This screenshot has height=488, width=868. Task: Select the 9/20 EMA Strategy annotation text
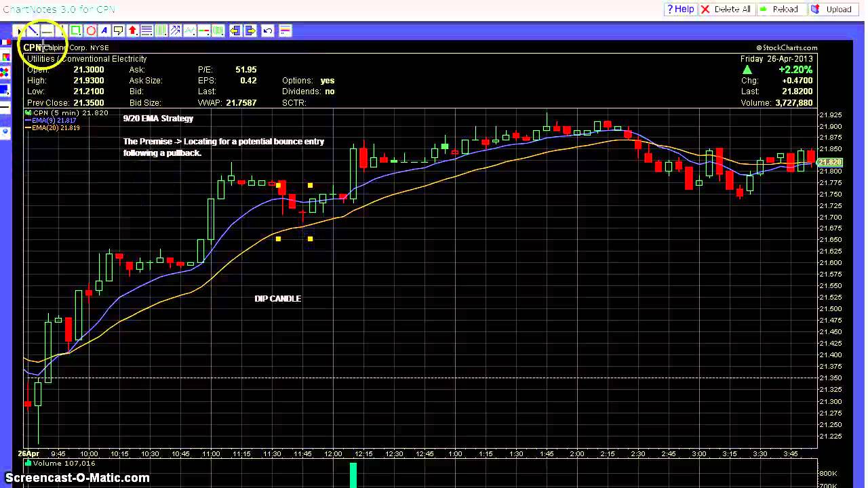158,118
